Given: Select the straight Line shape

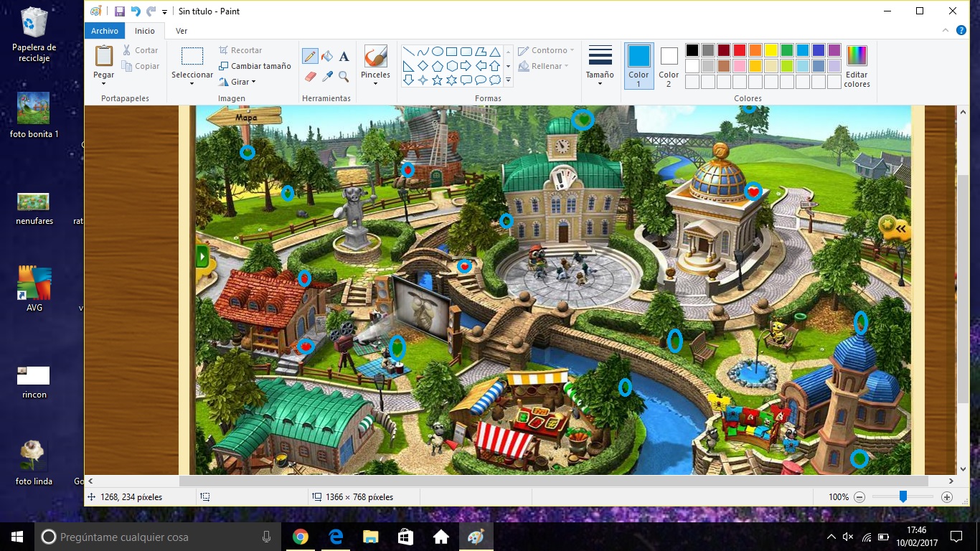Looking at the screenshot, I should 408,52.
